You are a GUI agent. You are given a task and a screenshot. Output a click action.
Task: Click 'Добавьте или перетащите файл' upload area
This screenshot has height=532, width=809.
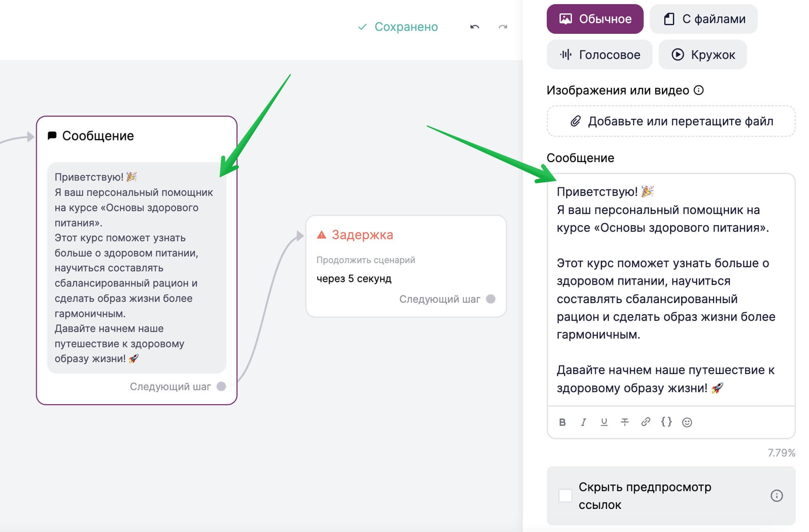pyautogui.click(x=671, y=121)
